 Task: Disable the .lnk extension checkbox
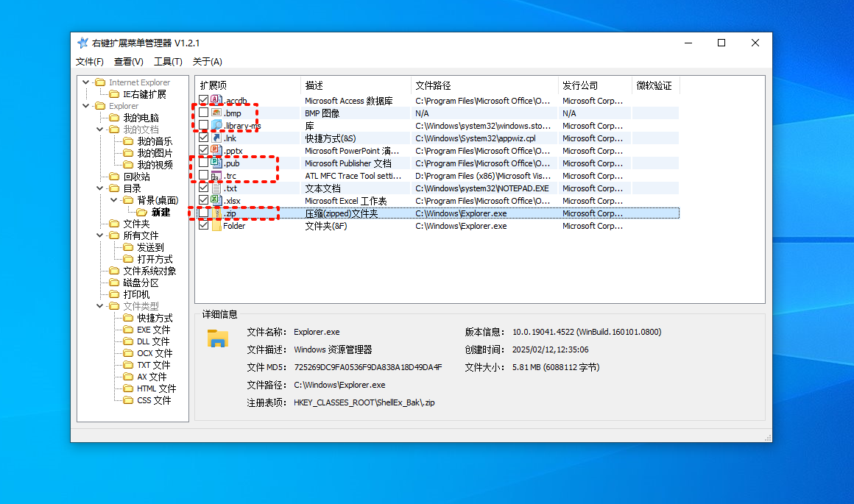pyautogui.click(x=203, y=138)
